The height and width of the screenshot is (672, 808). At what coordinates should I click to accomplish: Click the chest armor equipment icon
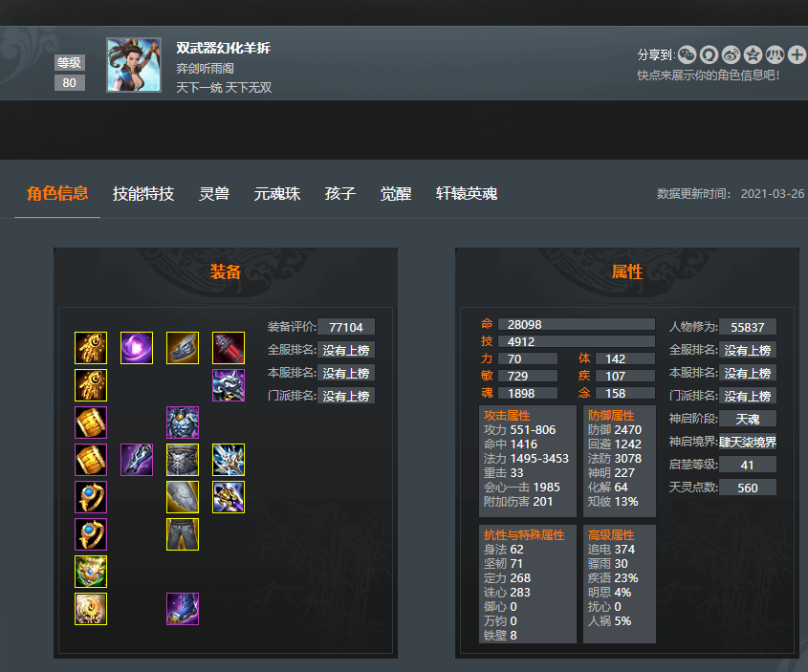click(x=183, y=423)
